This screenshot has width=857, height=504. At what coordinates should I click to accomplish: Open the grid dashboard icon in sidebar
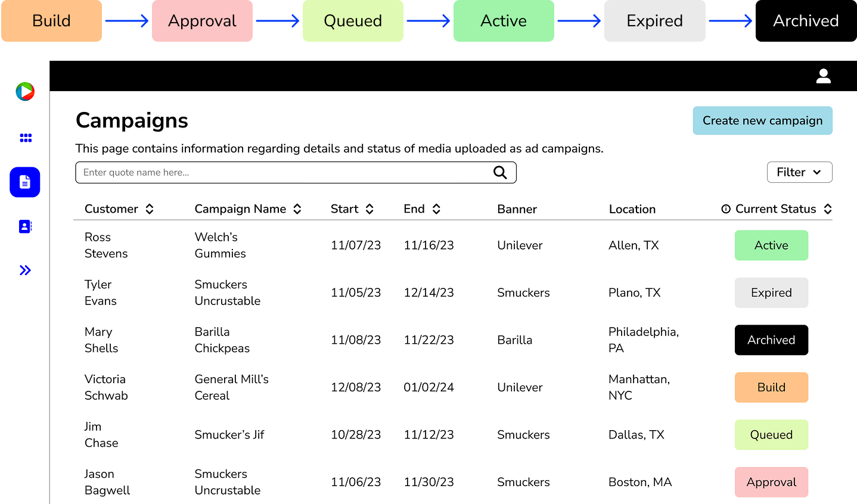pyautogui.click(x=26, y=138)
